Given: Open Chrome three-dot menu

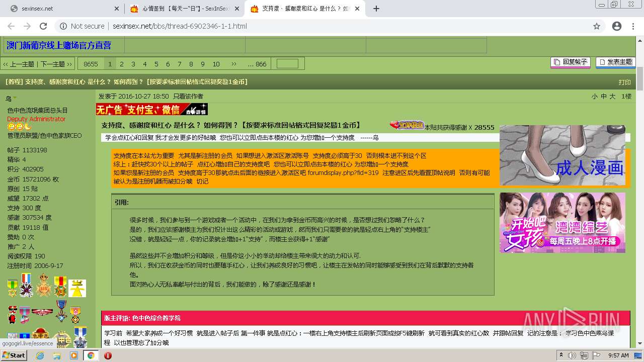Looking at the screenshot, I should coord(633,26).
